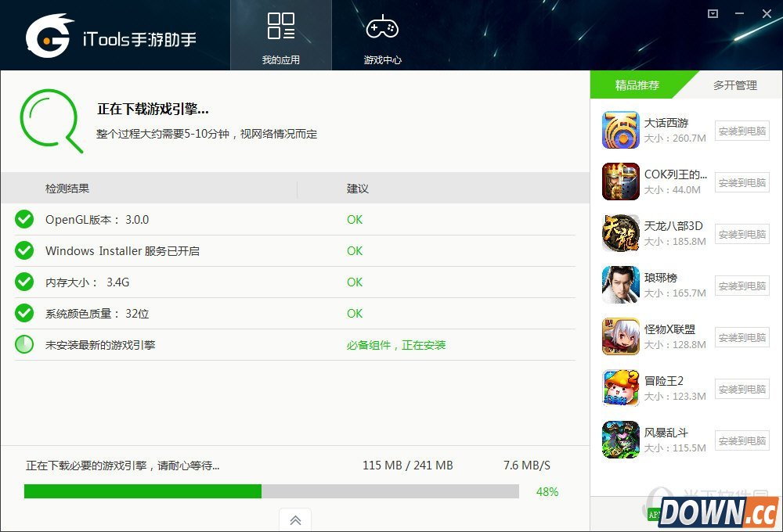Image resolution: width=783 pixels, height=532 pixels.
Task: Click the 检测结果 column header
Action: coord(67,188)
